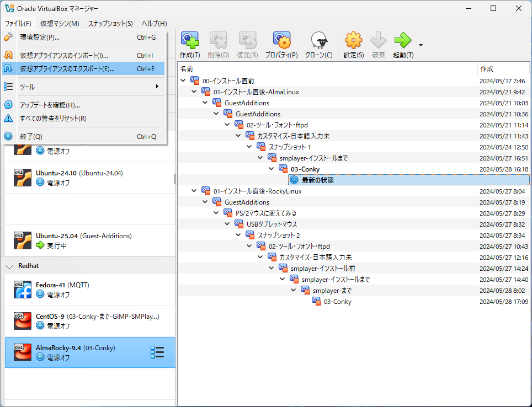This screenshot has height=407, width=532.
Task: Click the date 2024/05/28 17:09
Action: (x=504, y=302)
